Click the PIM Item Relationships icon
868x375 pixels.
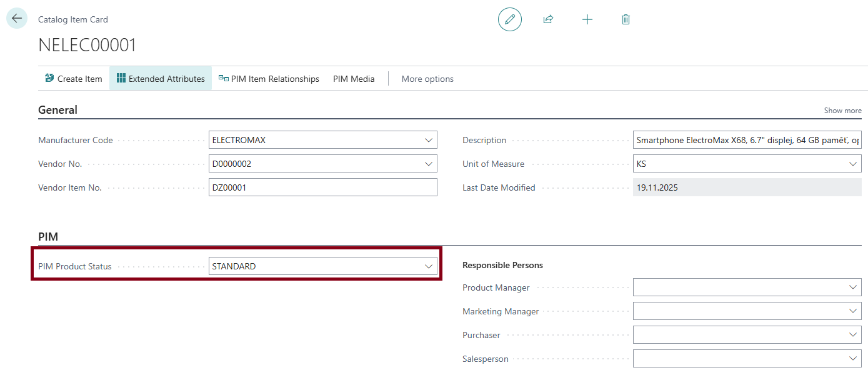222,77
